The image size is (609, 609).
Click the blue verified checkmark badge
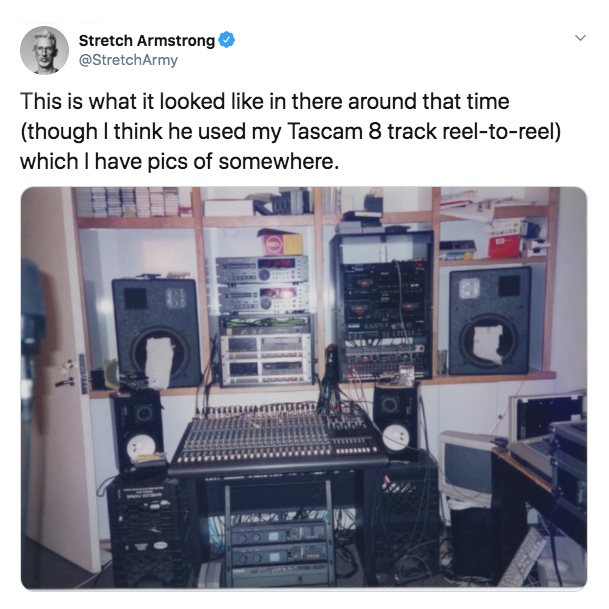pyautogui.click(x=226, y=40)
